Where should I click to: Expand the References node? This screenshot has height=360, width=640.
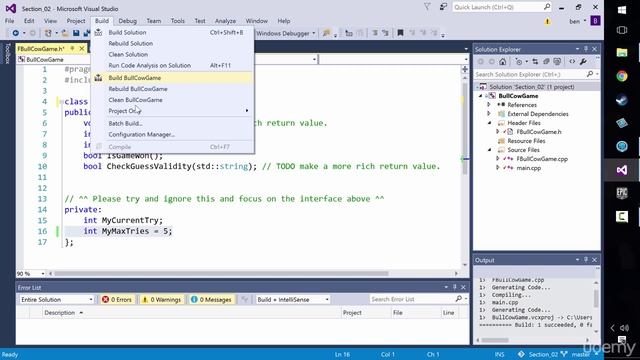489,105
